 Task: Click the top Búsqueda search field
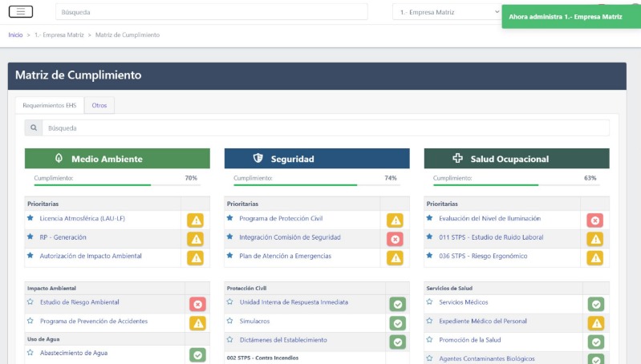[x=212, y=12]
